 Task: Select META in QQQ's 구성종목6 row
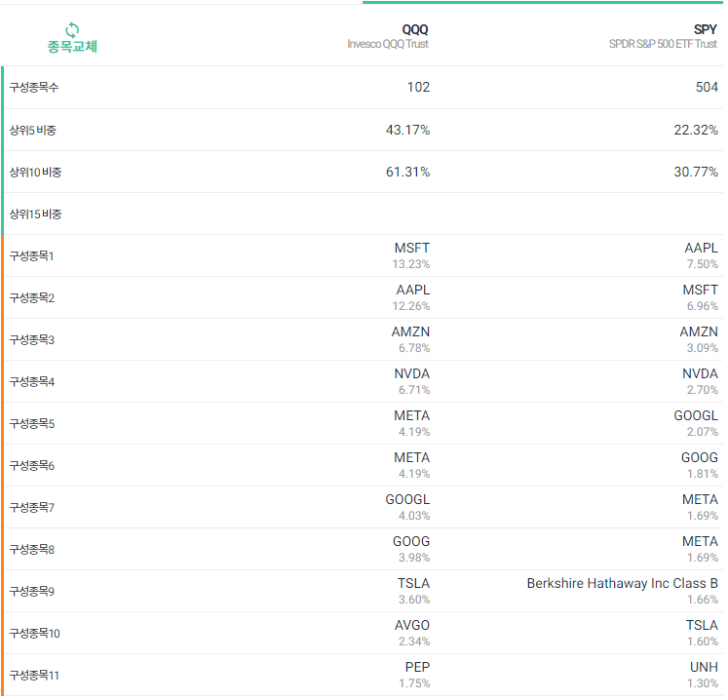pos(412,458)
